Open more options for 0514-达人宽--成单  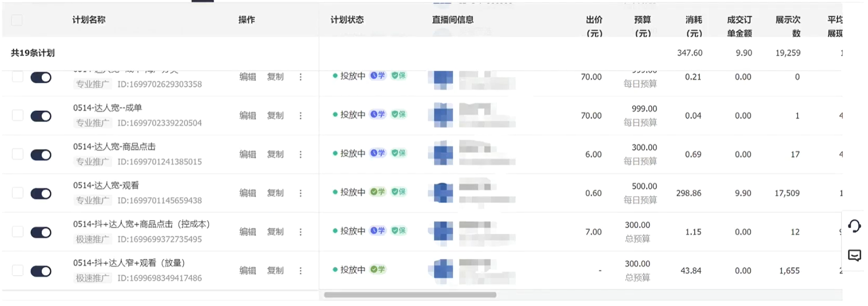point(301,116)
